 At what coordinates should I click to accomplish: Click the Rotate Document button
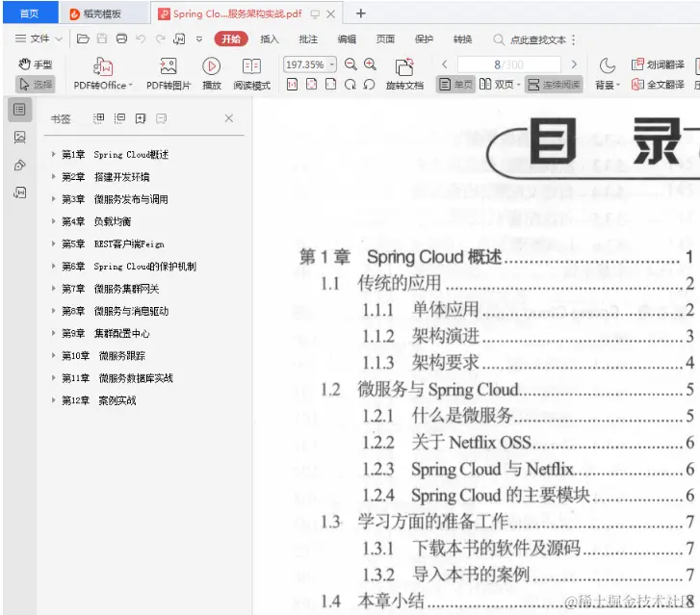tap(404, 74)
